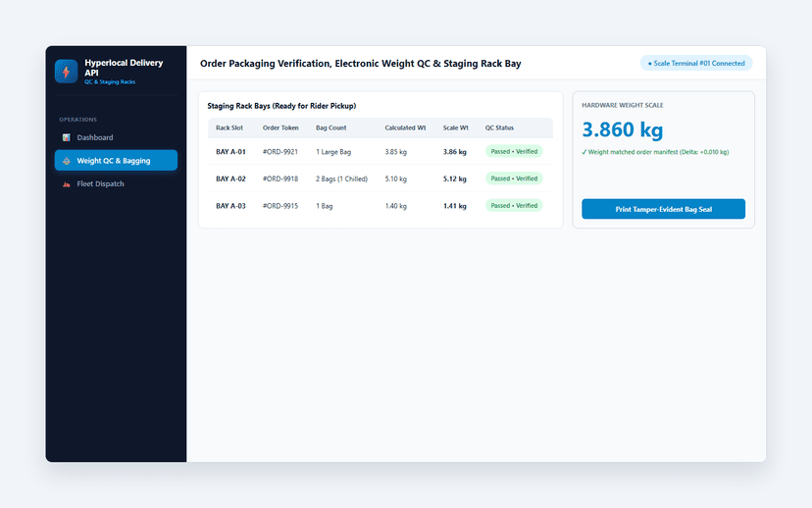Click Passed Verified badge for BAY A-01
The height and width of the screenshot is (508, 812).
(514, 152)
